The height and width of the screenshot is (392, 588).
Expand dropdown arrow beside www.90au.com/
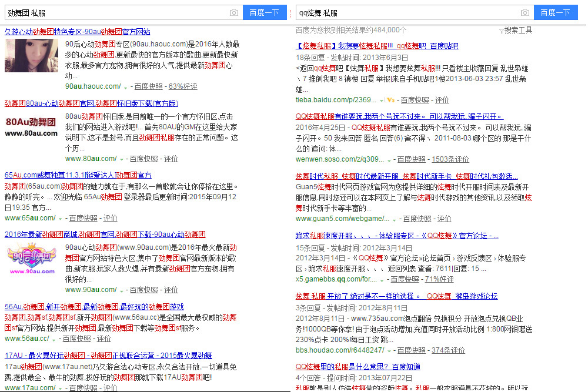coord(122,291)
